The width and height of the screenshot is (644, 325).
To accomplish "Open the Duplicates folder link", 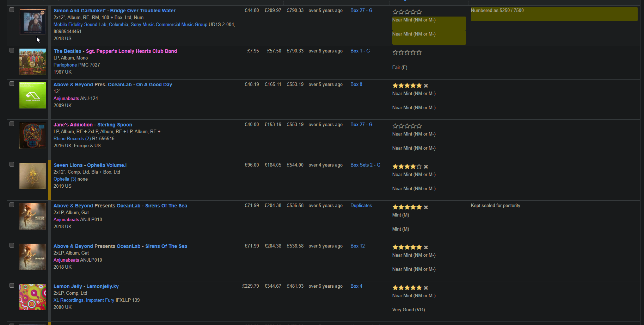I will click(361, 206).
